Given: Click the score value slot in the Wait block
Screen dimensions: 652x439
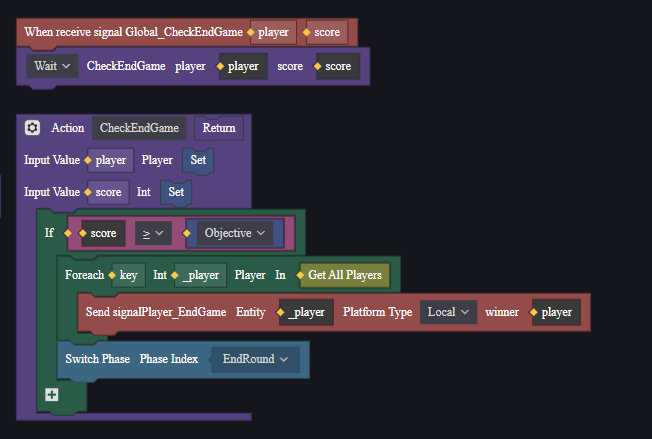Looking at the screenshot, I should 338,67.
